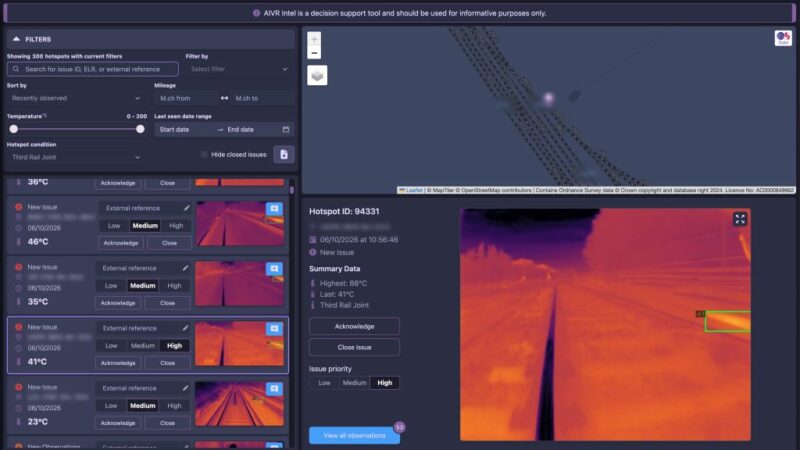Select Medium in Issue priority detail panel

[355, 383]
